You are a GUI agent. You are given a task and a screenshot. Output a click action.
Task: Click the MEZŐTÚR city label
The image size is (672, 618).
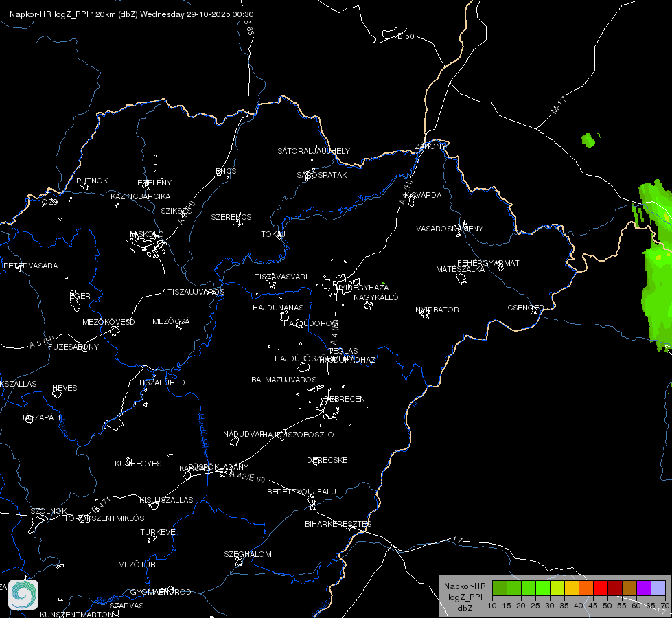tap(137, 564)
